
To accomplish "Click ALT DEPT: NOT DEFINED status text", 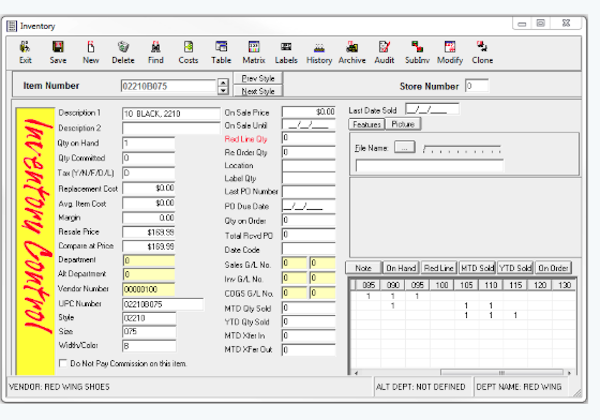I will pos(421,387).
